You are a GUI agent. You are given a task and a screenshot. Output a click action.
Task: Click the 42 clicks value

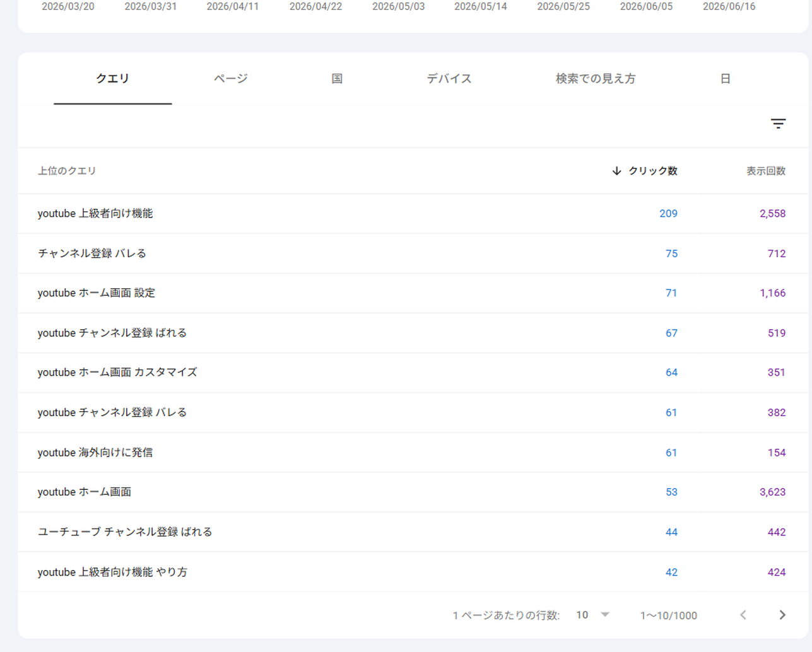click(x=671, y=573)
